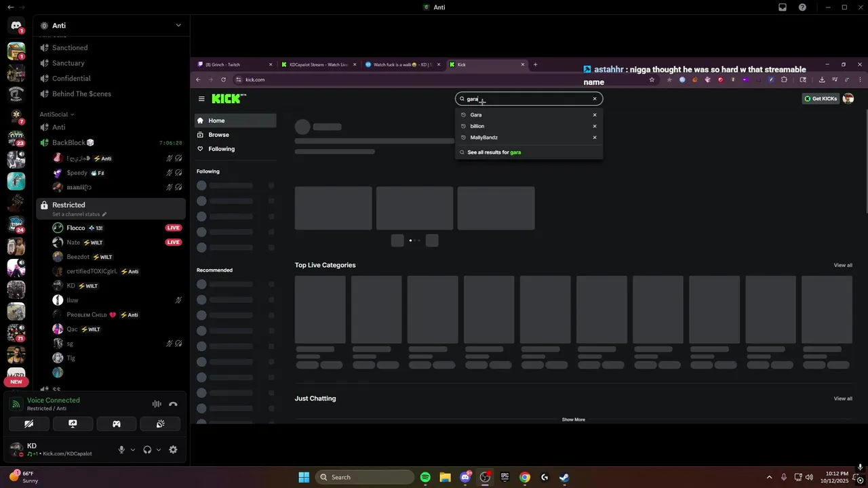This screenshot has height=488, width=868.
Task: Select user Nate in voice list
Action: click(73, 243)
